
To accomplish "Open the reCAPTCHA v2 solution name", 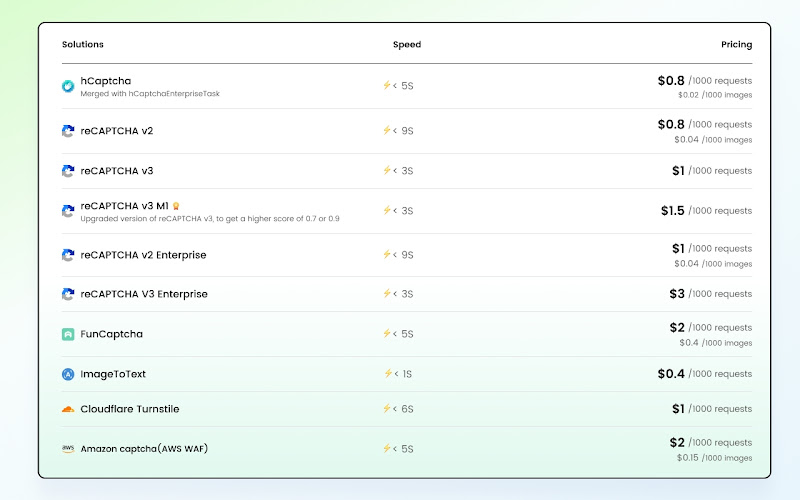I will click(117, 131).
